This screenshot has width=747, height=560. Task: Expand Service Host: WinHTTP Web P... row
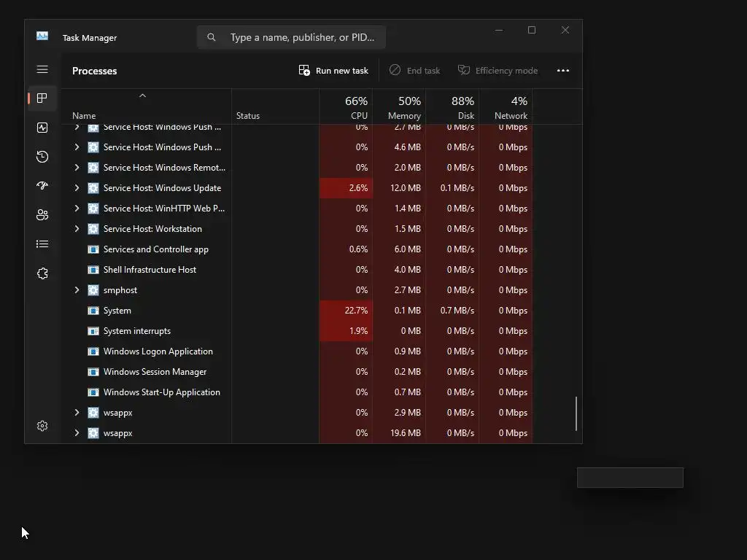(77, 209)
